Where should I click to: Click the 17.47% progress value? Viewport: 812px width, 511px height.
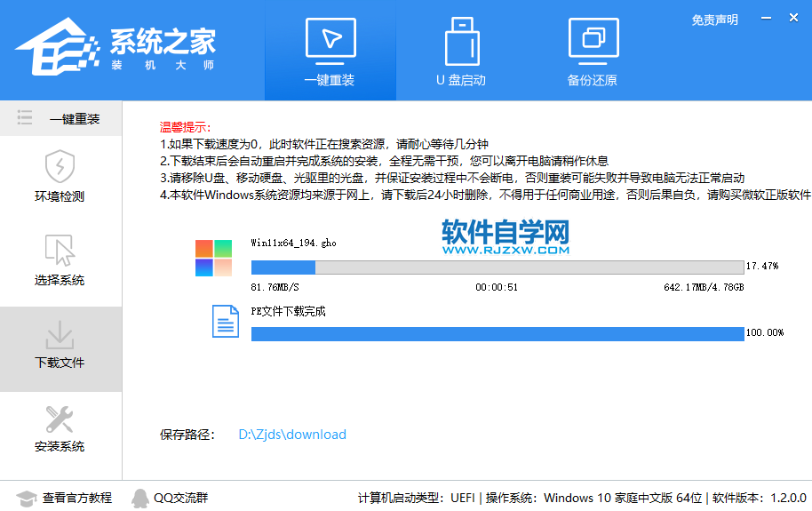pos(762,266)
